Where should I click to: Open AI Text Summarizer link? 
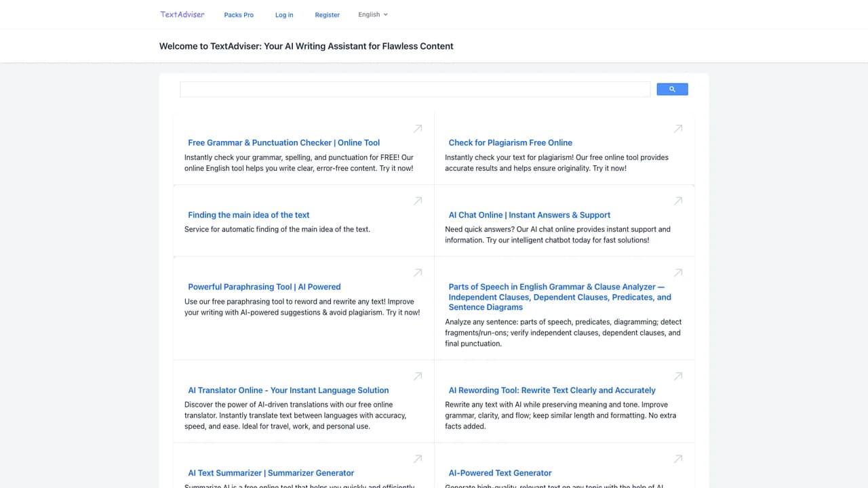pyautogui.click(x=271, y=473)
